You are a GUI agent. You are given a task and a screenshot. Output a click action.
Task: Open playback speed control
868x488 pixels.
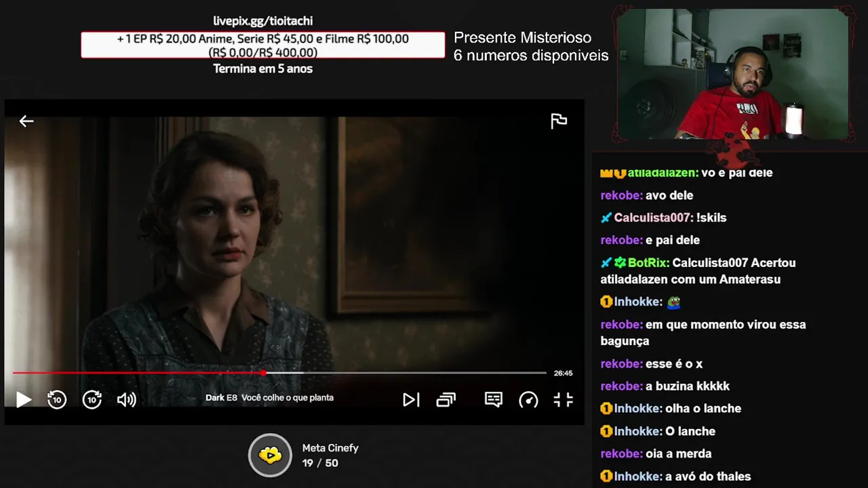coord(528,400)
